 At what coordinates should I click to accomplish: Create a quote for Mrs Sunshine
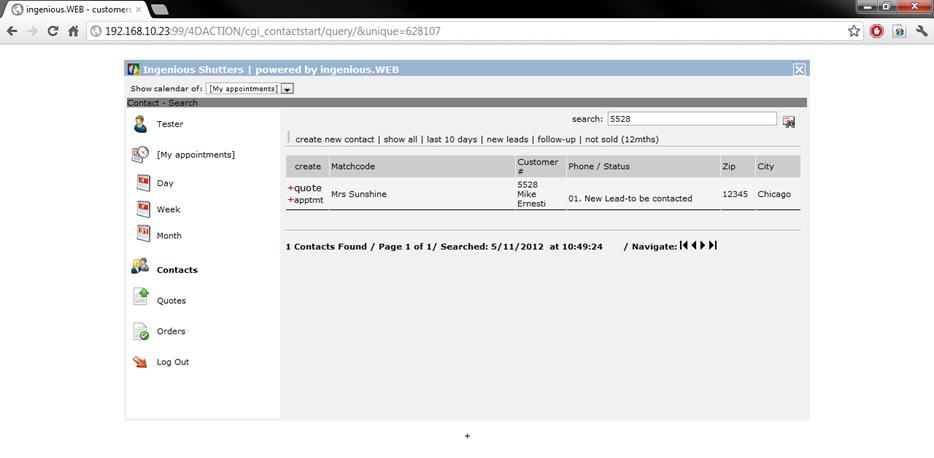pyautogui.click(x=305, y=188)
